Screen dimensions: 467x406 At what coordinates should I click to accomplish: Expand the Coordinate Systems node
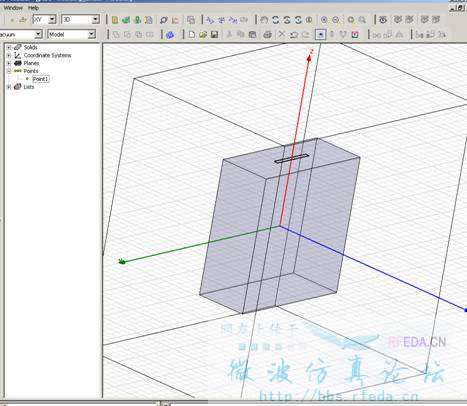[9, 55]
